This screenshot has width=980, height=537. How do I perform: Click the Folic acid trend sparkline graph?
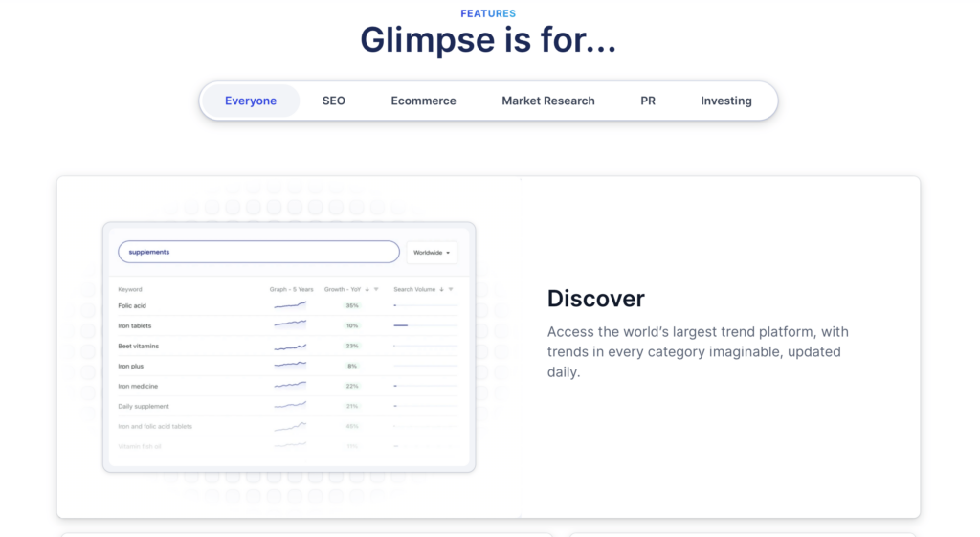[x=290, y=305]
